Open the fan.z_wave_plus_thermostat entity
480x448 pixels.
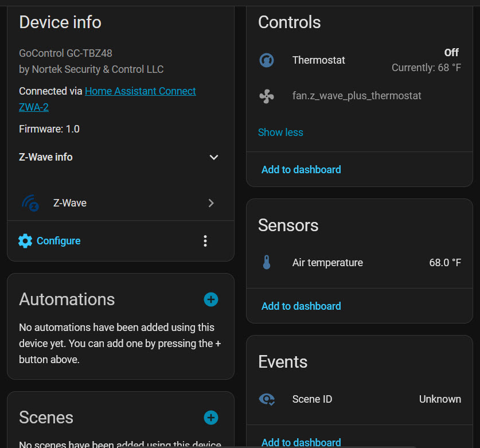tap(357, 96)
